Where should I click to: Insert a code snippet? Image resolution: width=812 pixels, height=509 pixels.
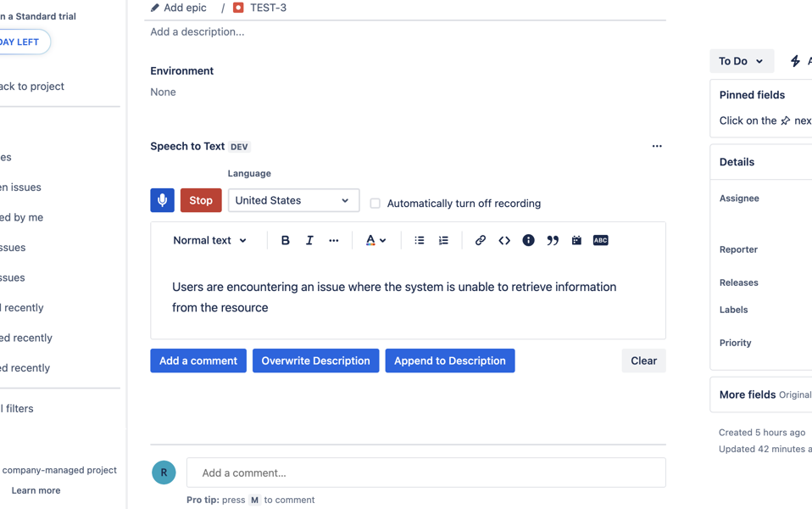point(504,241)
